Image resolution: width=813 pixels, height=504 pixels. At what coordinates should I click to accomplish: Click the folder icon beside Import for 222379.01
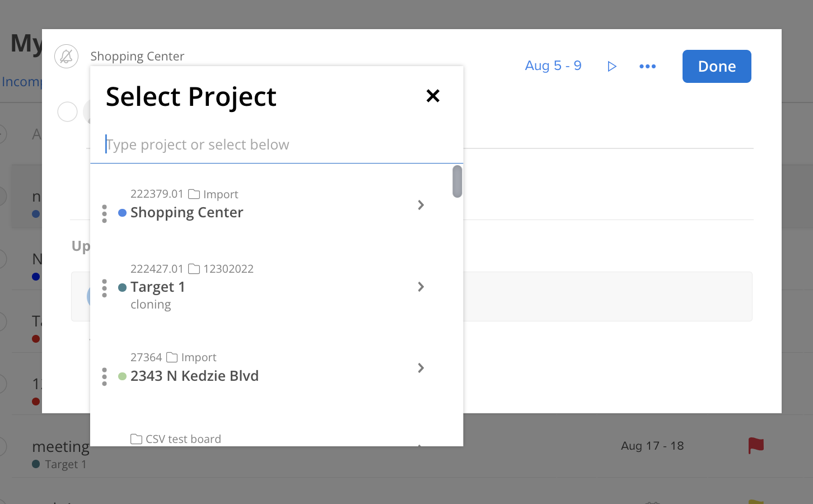pos(194,194)
